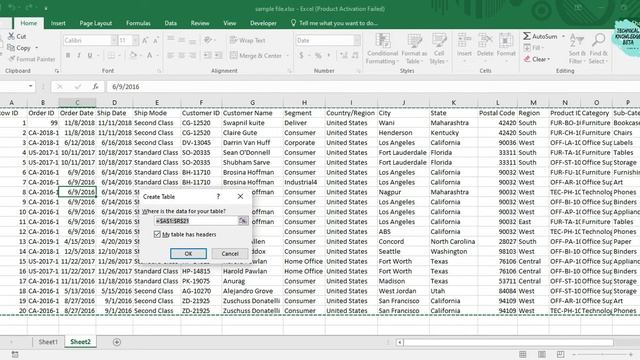Toggle Italic formatting
The width and height of the screenshot is (640, 360).
pyautogui.click(x=79, y=55)
